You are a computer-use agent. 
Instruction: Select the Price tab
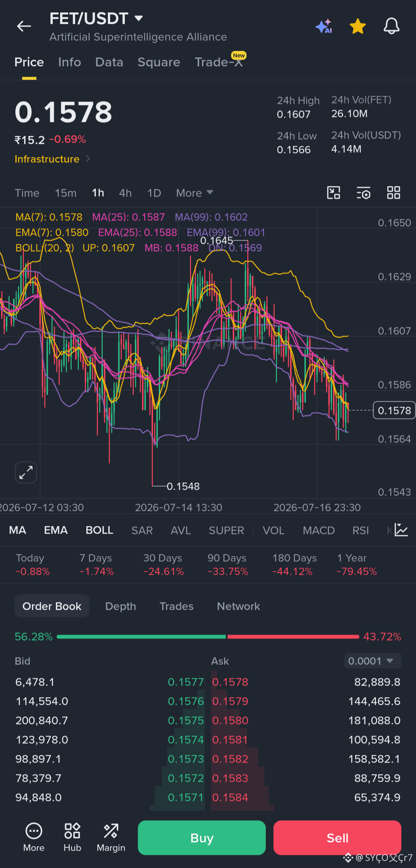(29, 62)
